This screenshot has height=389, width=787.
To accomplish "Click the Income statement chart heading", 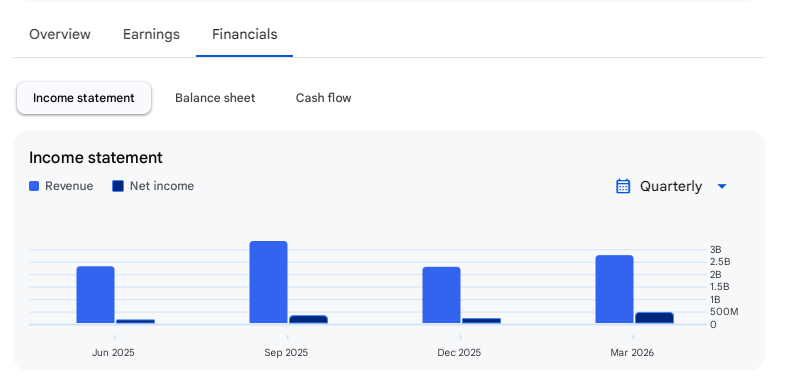I will tap(96, 158).
